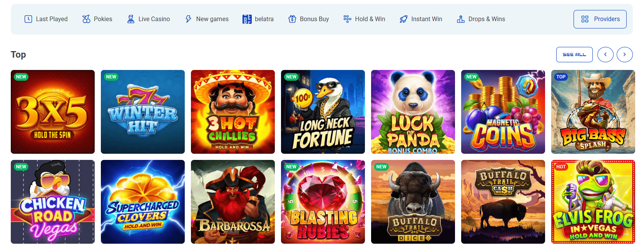Play the Chicken Road Vegas game
The width and height of the screenshot is (644, 246).
(53, 202)
